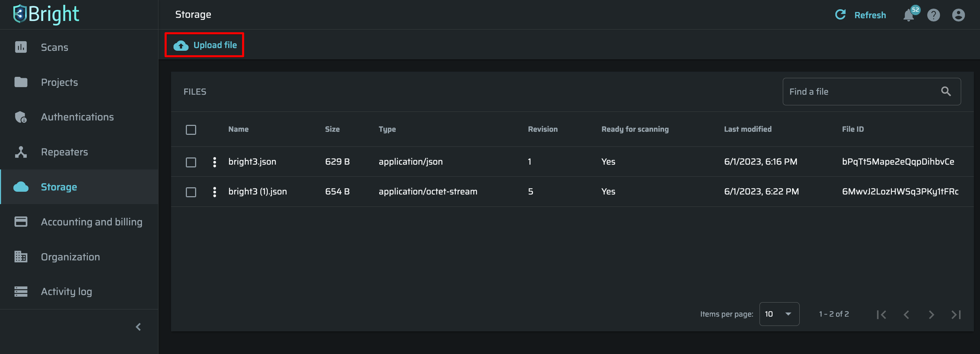Open Accounting and billing
Viewport: 980px width, 354px height.
(x=79, y=222)
